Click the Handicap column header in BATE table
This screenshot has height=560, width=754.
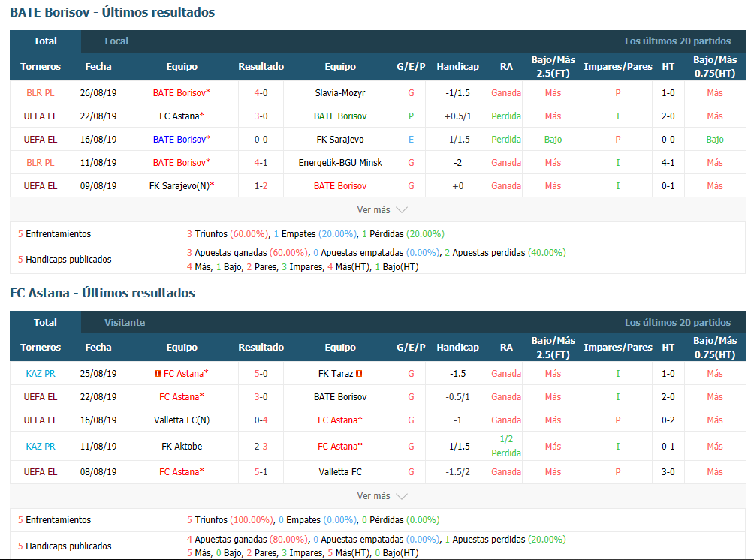(x=458, y=66)
